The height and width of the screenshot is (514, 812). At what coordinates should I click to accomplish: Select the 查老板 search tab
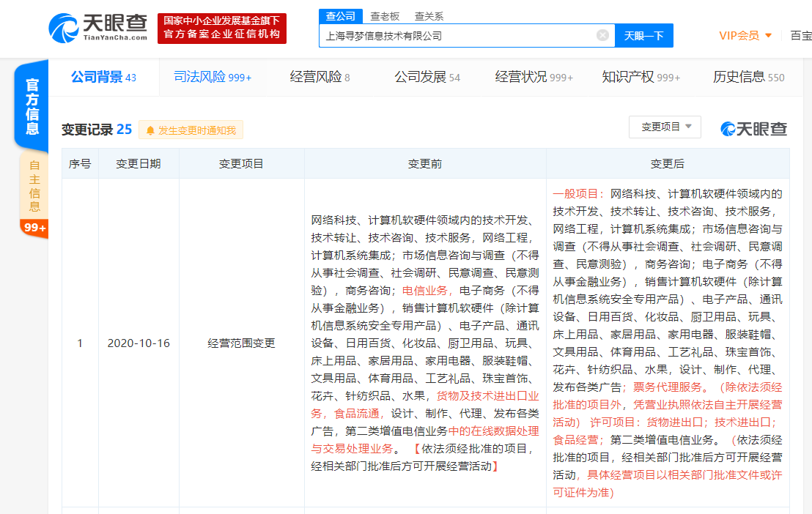click(x=385, y=17)
